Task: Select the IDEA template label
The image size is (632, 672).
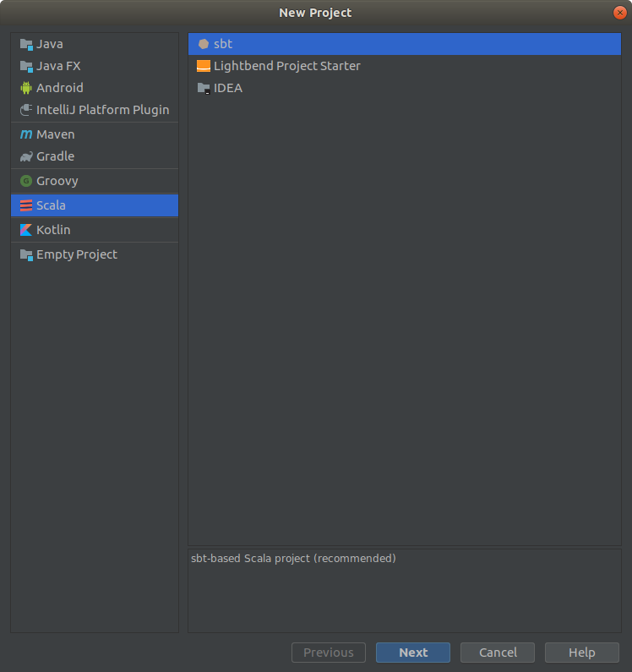Action: [x=228, y=88]
